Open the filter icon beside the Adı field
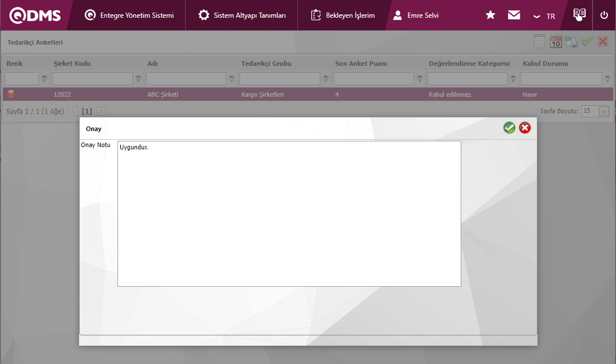This screenshot has height=364, width=616. point(232,79)
